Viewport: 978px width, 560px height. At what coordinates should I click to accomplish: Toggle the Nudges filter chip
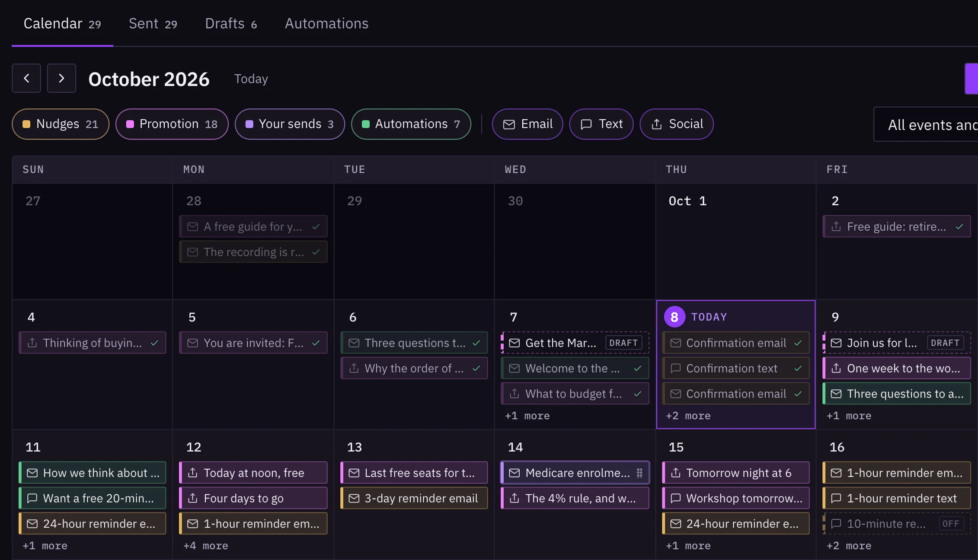(61, 124)
